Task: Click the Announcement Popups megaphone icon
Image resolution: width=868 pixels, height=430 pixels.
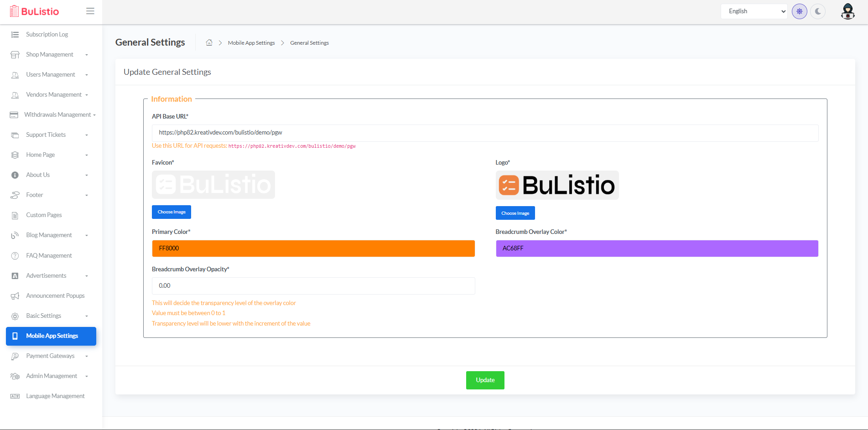Action: pos(15,296)
